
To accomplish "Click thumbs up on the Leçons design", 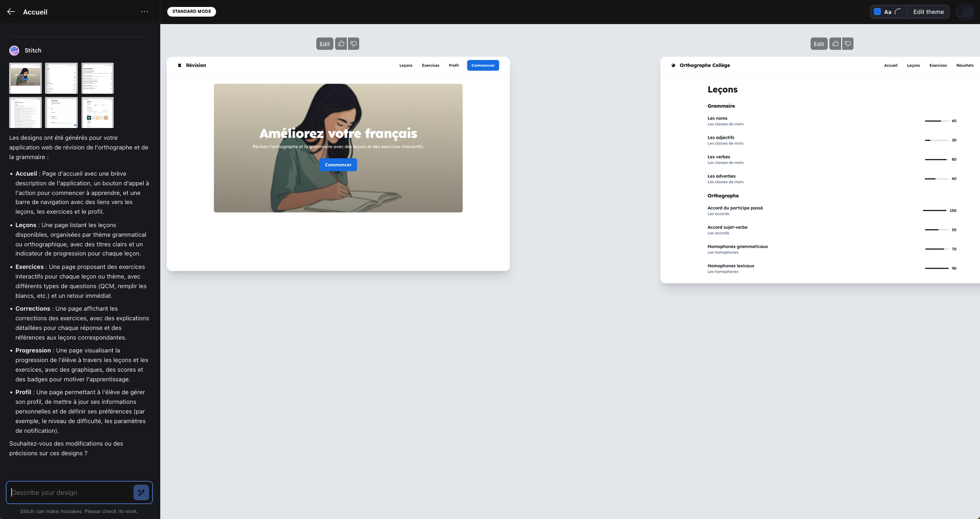I will pos(835,44).
